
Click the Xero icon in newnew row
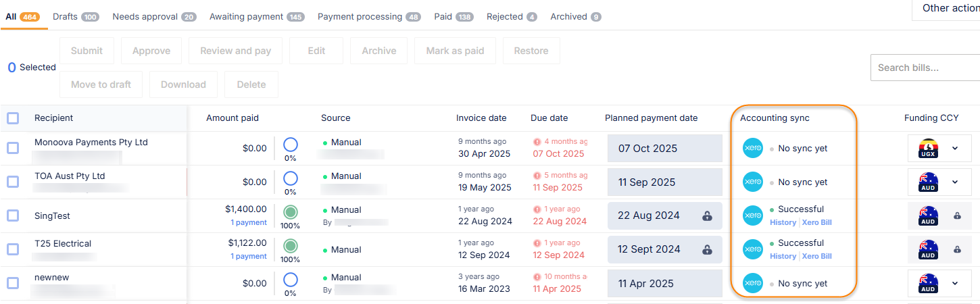753,284
